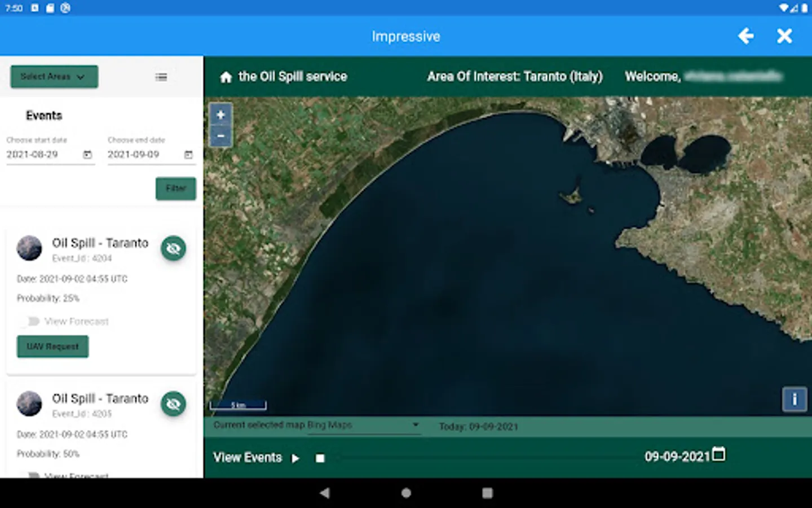Screen dimensions: 812x508
Task: Open thumbnail of Oil Spill event 4205
Action: coord(29,404)
